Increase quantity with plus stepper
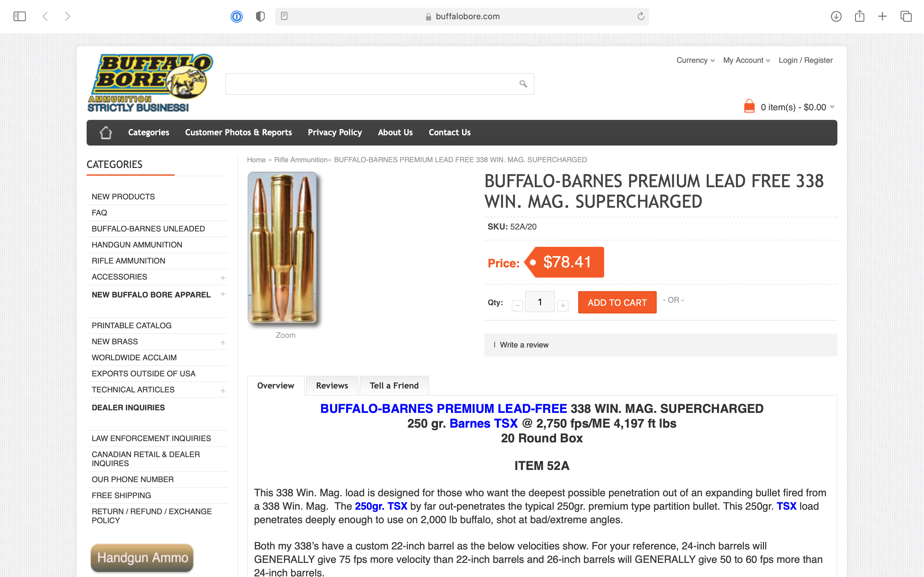The image size is (924, 577). pos(563,305)
